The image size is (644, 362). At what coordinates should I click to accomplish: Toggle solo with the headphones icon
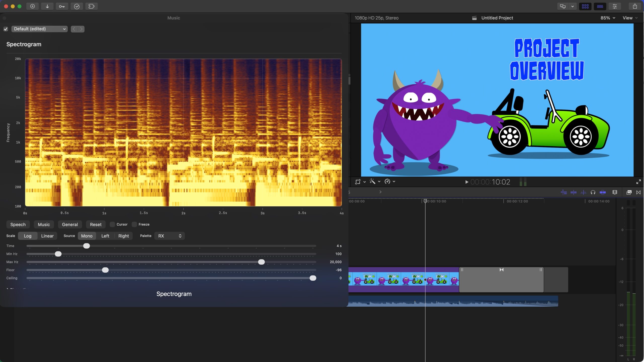[593, 192]
